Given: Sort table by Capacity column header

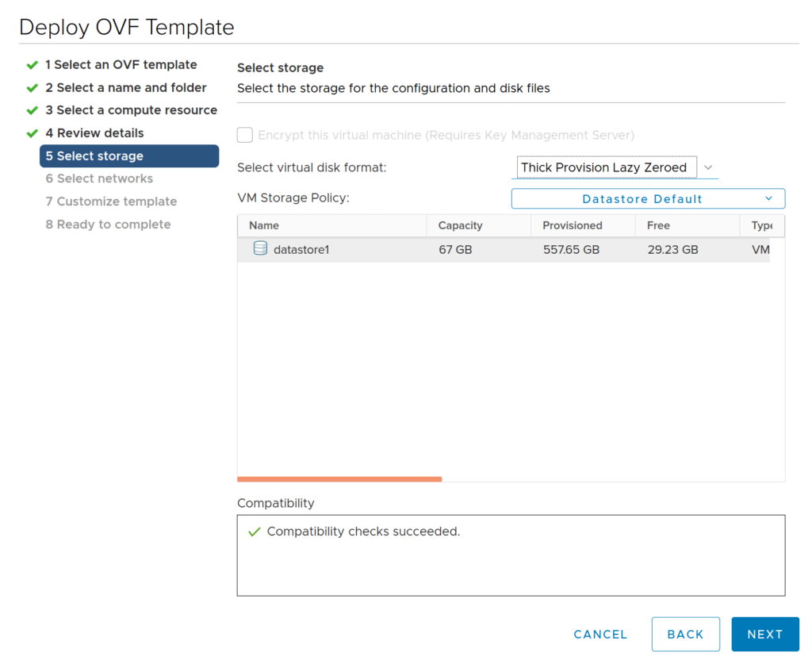Looking at the screenshot, I should (479, 226).
